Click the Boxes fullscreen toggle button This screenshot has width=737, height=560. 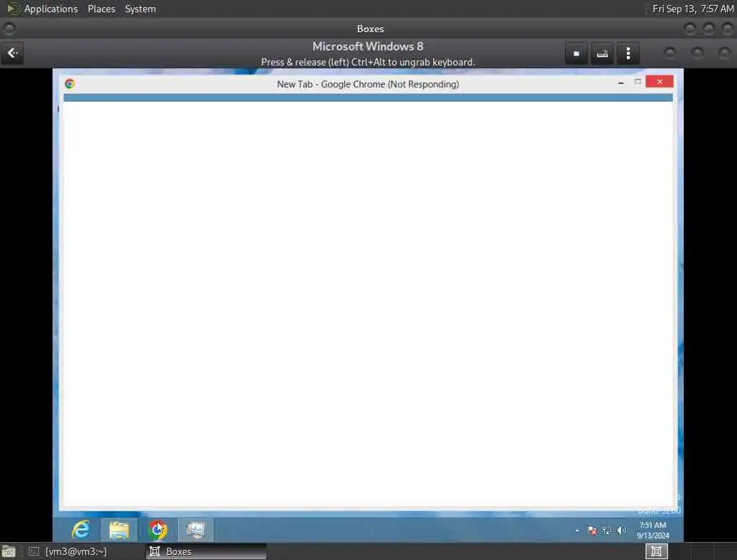(x=577, y=53)
